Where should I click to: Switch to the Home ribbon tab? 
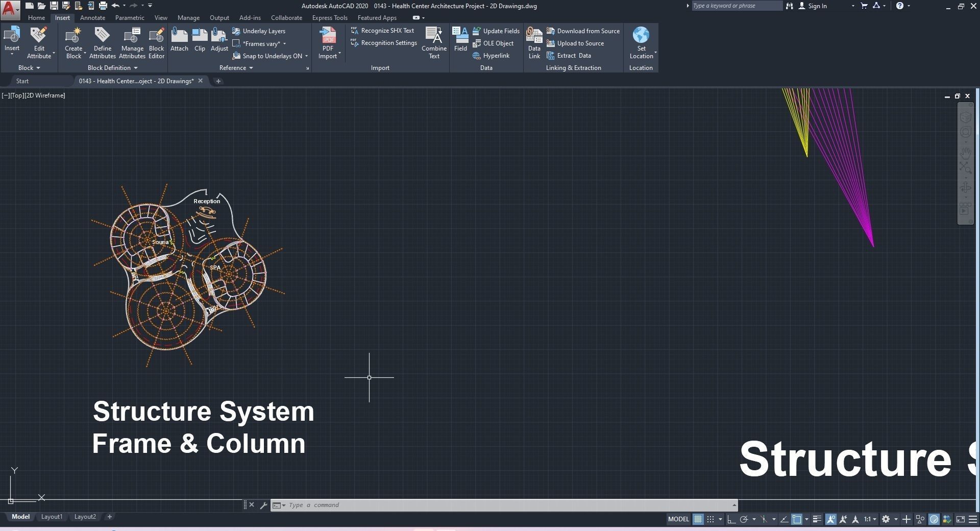click(x=36, y=18)
